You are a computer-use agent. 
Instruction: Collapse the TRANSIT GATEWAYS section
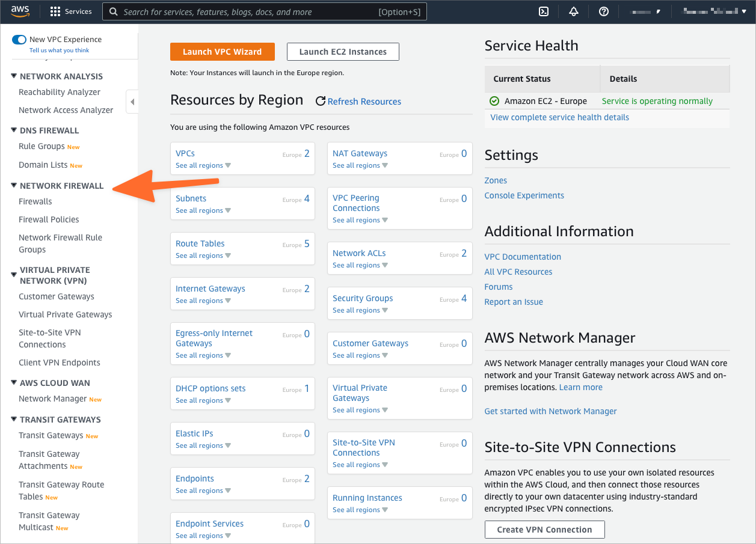coord(14,419)
